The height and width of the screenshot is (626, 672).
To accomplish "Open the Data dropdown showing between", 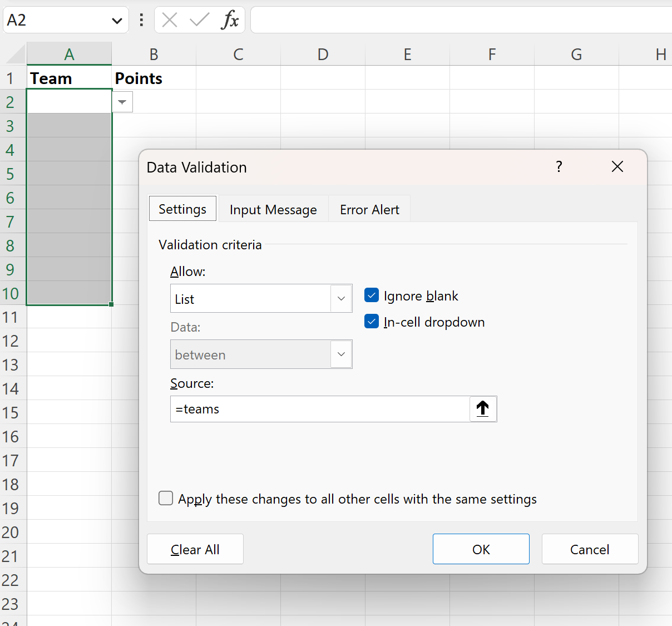I will tap(340, 354).
